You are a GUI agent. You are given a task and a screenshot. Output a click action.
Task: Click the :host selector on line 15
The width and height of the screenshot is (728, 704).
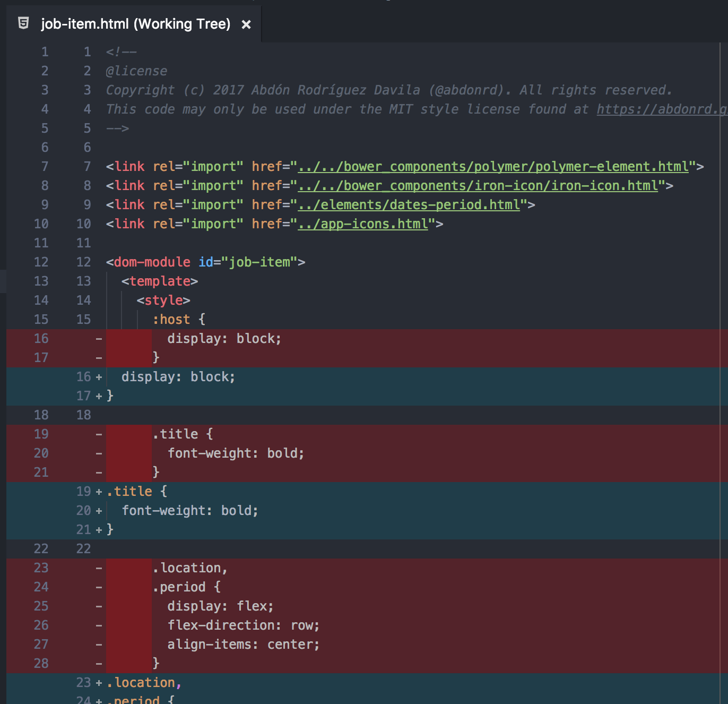[x=172, y=319]
